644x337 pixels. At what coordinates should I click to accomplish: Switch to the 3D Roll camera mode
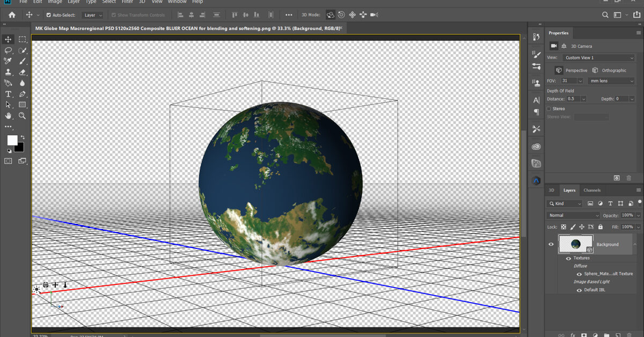tap(341, 15)
